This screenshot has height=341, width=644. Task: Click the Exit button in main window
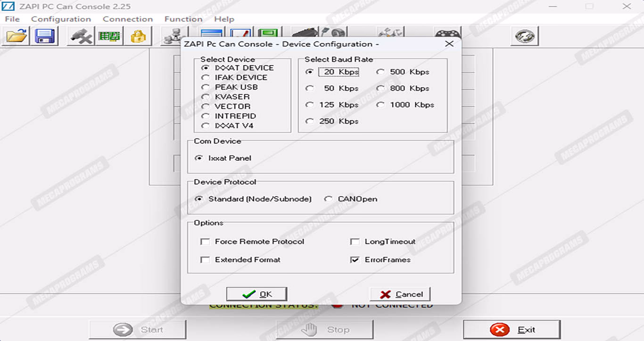click(512, 330)
